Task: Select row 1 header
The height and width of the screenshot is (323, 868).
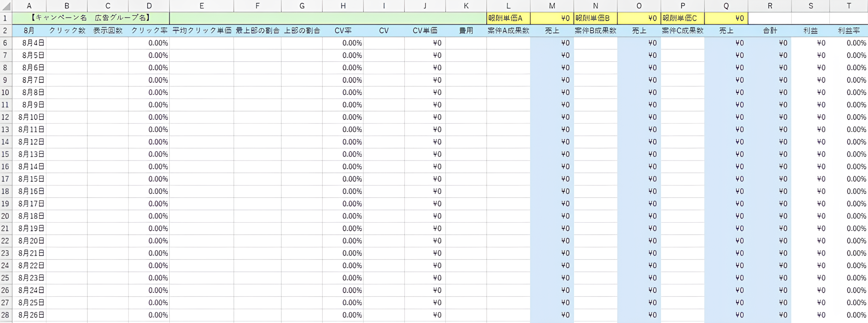Action: pyautogui.click(x=5, y=18)
